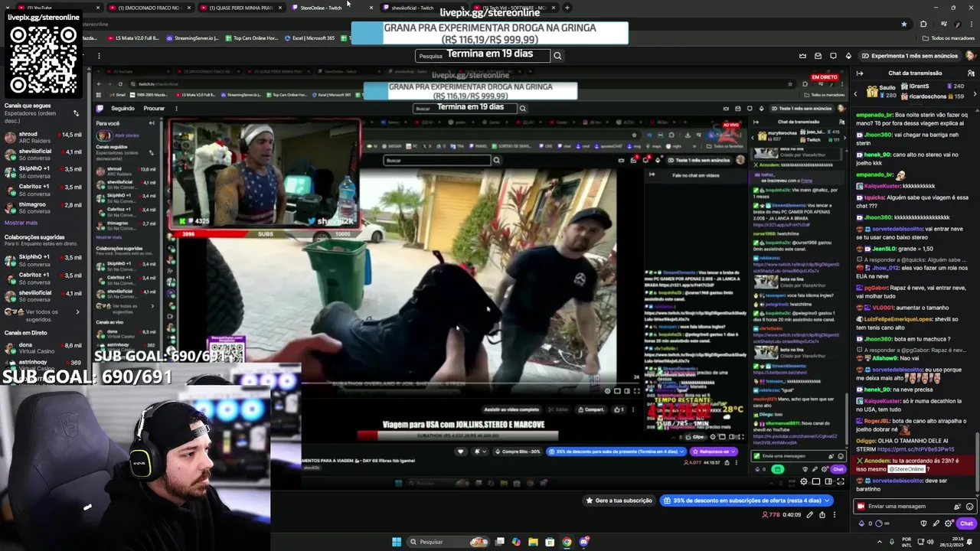Click the Get Bits diamond icon in header
The image size is (980, 551).
tap(848, 56)
